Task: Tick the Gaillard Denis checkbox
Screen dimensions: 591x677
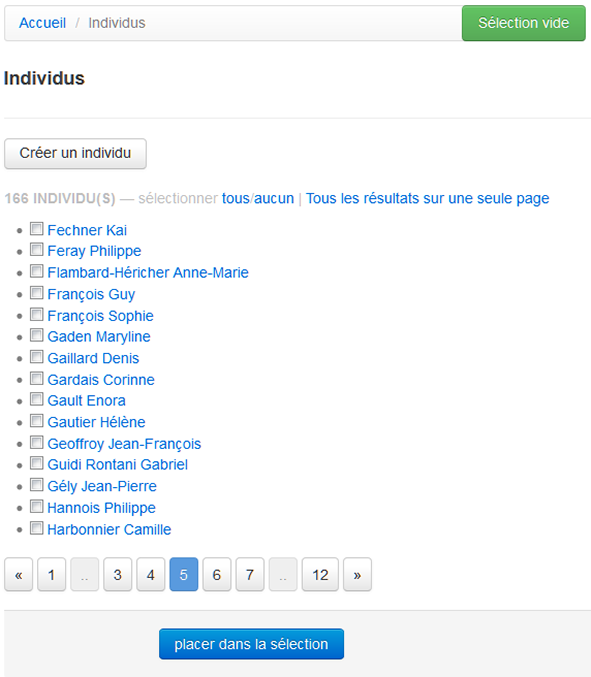Action: [x=37, y=357]
